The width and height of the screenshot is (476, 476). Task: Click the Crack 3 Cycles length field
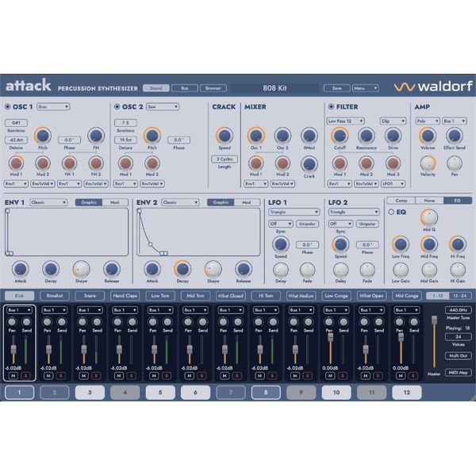[x=225, y=159]
